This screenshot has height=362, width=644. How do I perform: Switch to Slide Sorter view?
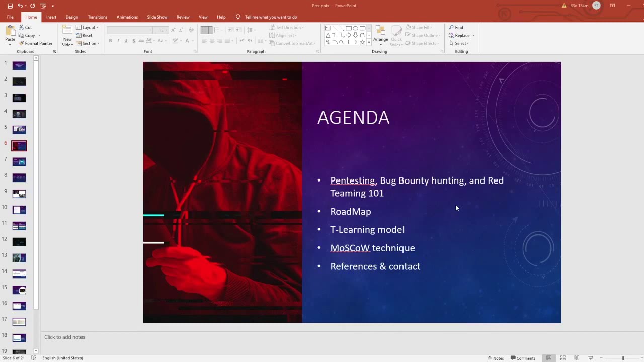click(x=563, y=358)
